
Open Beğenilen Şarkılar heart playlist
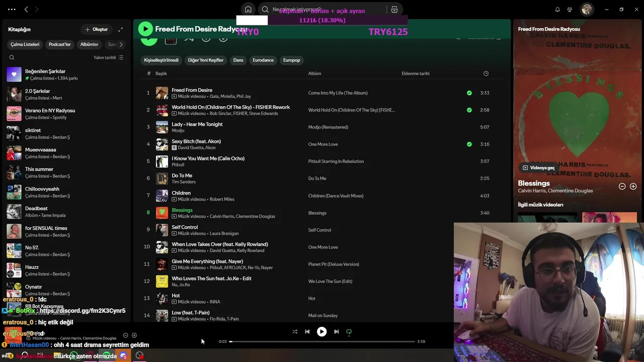[66, 74]
